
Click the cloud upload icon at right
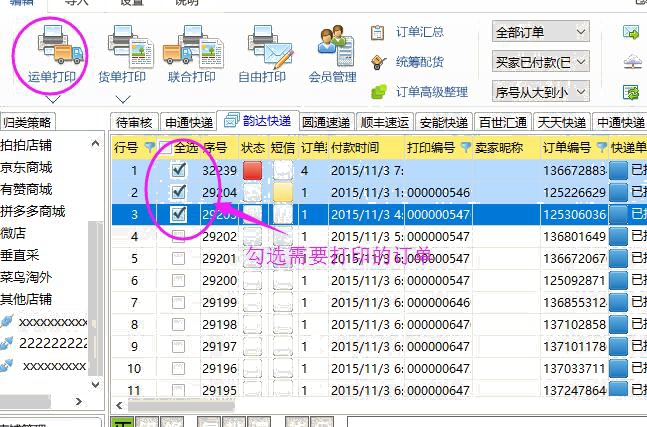pyautogui.click(x=632, y=62)
